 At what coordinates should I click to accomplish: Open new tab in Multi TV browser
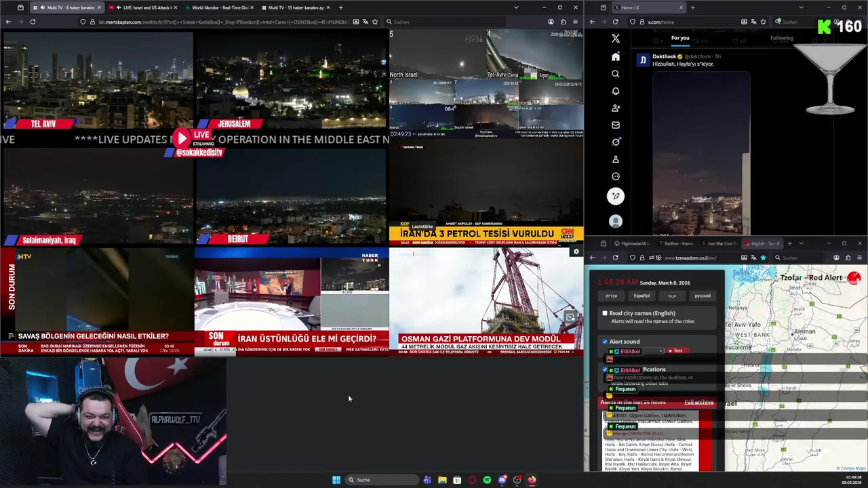(340, 7)
